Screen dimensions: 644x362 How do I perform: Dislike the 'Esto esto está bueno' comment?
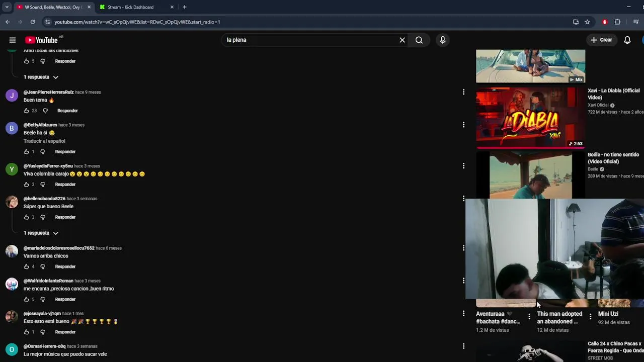click(x=43, y=332)
